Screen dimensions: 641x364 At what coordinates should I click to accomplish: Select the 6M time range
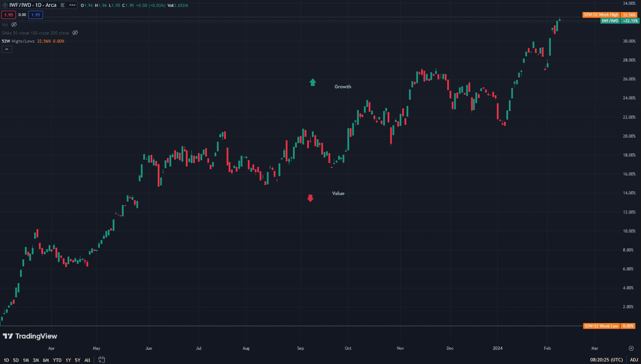(x=46, y=360)
